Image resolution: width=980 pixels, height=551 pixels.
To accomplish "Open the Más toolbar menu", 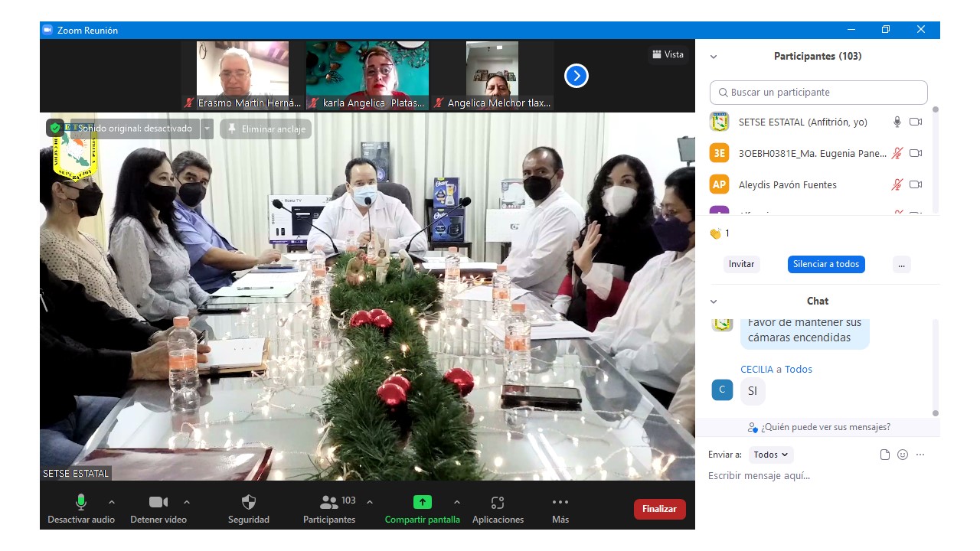I will click(x=560, y=510).
